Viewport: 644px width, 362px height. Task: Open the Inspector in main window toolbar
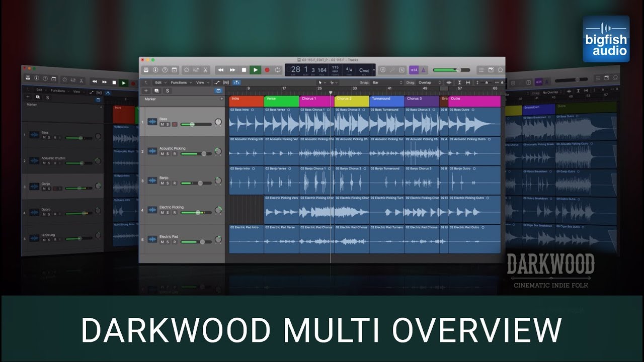(155, 70)
